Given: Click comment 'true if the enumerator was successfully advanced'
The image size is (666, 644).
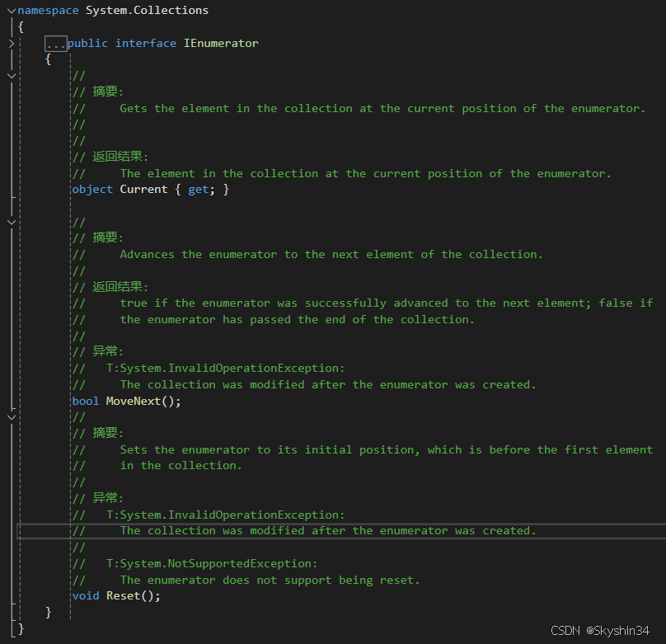Looking at the screenshot, I should tap(387, 303).
